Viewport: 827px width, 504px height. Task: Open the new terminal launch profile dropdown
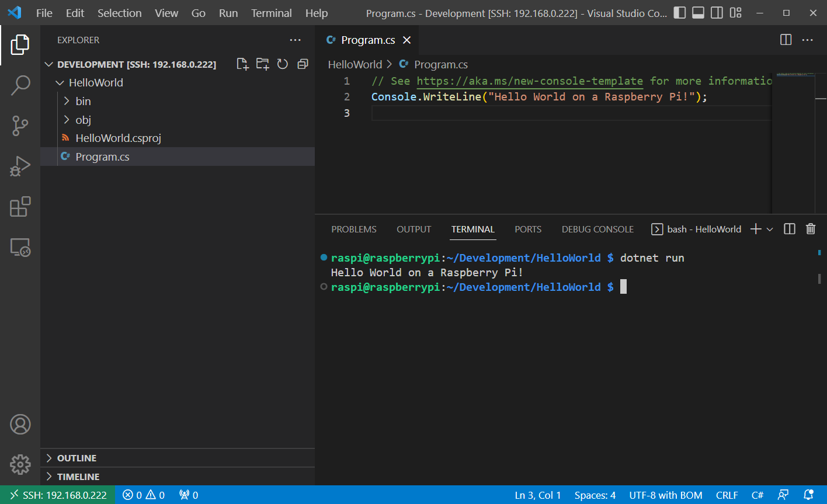pyautogui.click(x=770, y=230)
